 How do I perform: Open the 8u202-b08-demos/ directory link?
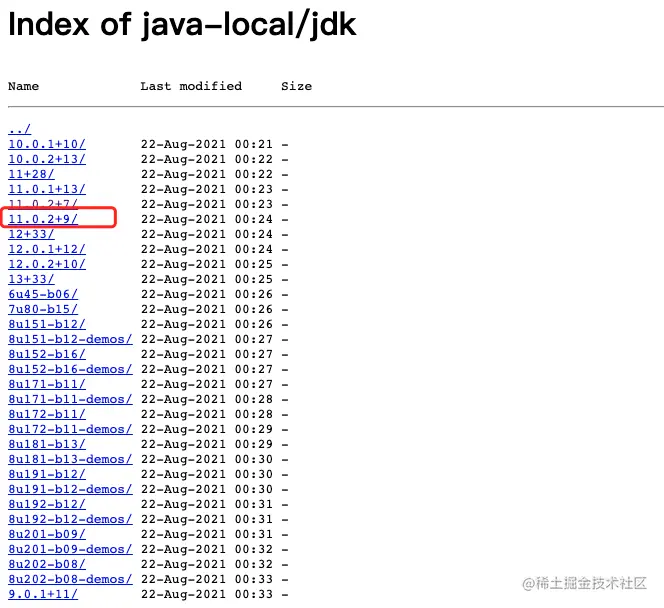click(70, 579)
